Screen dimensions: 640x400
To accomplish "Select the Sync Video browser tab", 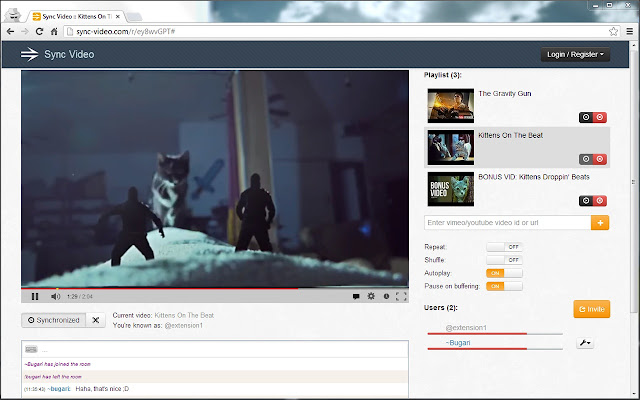I will 76,16.
